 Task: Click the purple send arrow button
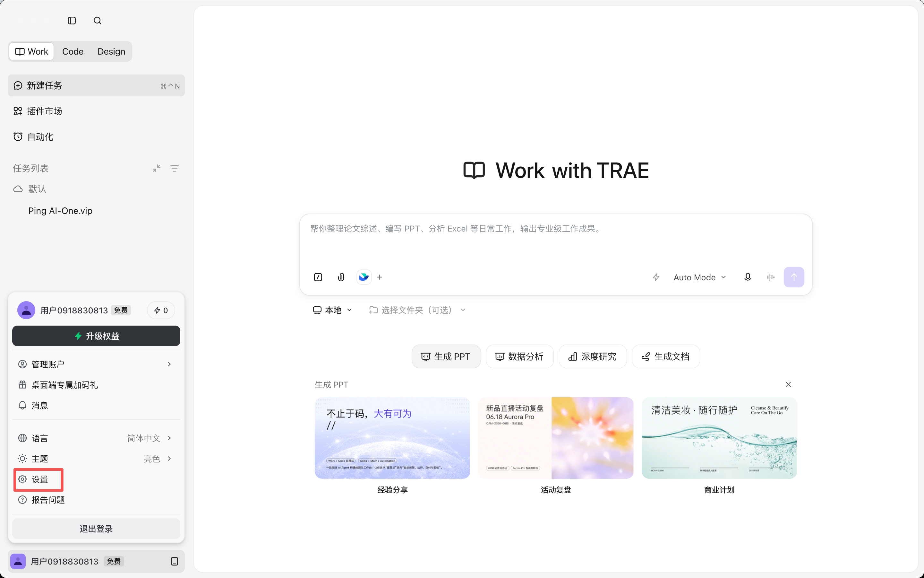[794, 277]
